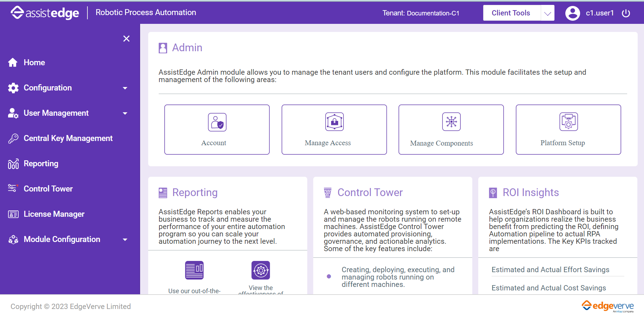Screen dimensions: 644x316
Task: Click the Reporting card header icon
Action: [163, 193]
